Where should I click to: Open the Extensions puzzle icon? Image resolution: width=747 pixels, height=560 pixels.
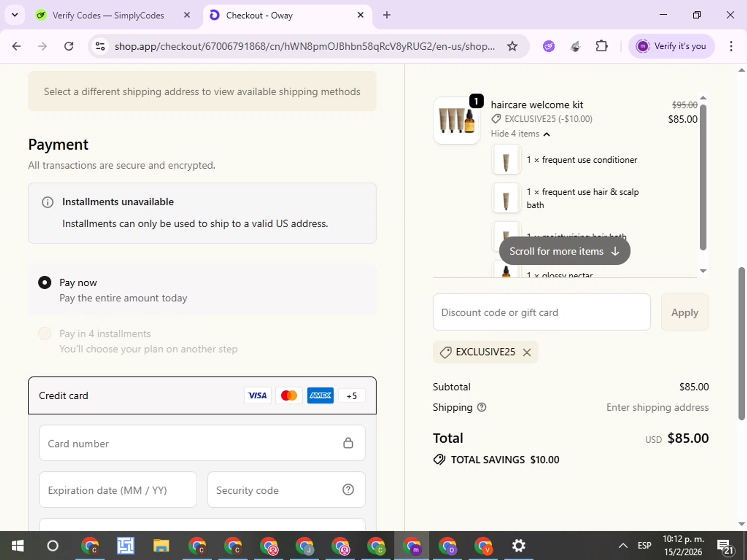click(602, 46)
